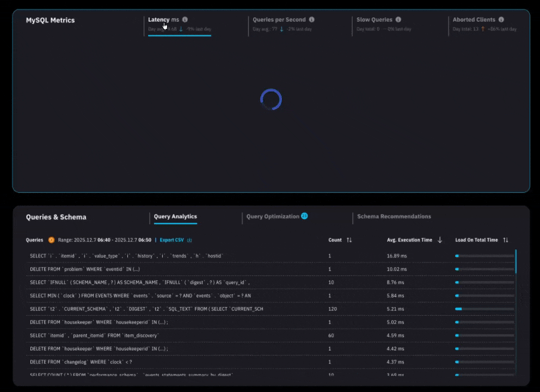Open the SELECT MIN clock FROM EVENTS row
Screen dimensions: 540x392
[271, 296]
